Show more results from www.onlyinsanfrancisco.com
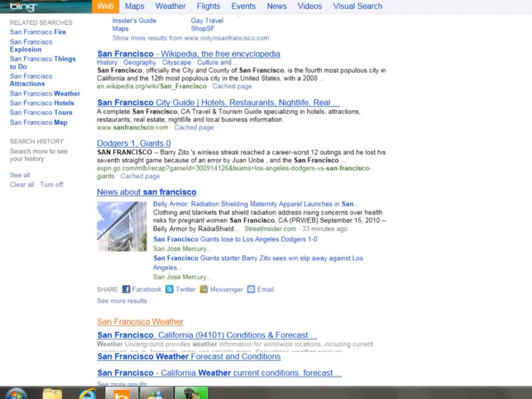 pos(190,38)
